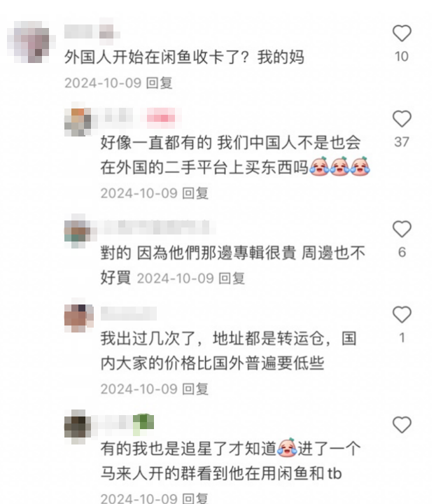Reply to the 外国人开始在闲鱼收卡 comment
The height and width of the screenshot is (504, 443).
pyautogui.click(x=160, y=83)
